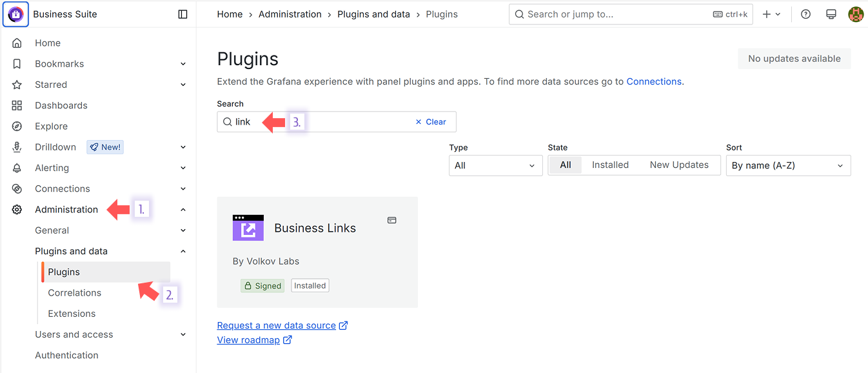This screenshot has width=868, height=373.
Task: Go to Plugins and data breadcrumb
Action: [374, 14]
